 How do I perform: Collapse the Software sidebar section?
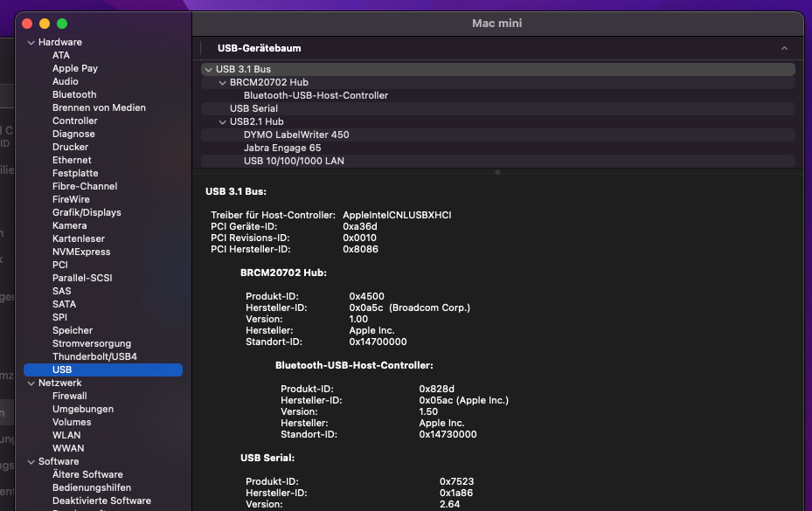pos(31,461)
